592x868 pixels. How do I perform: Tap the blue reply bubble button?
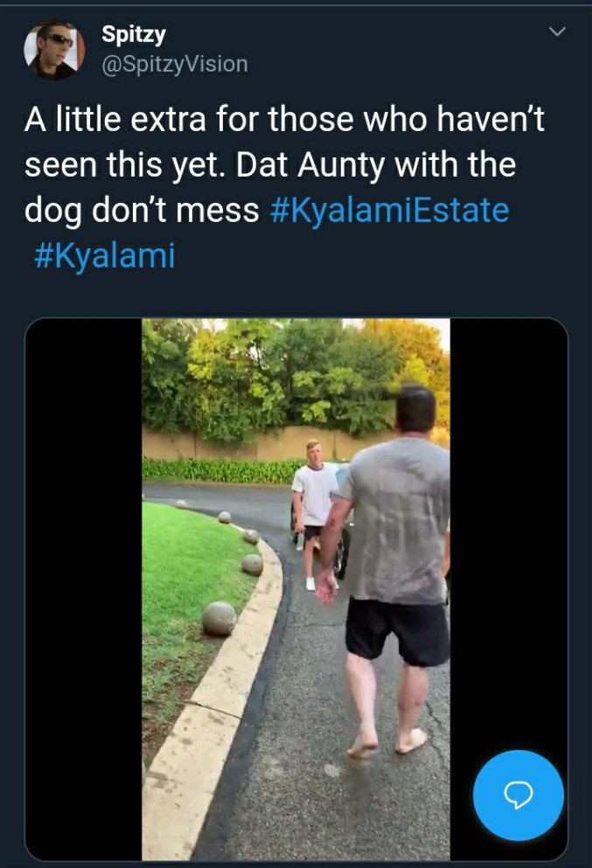[x=519, y=795]
